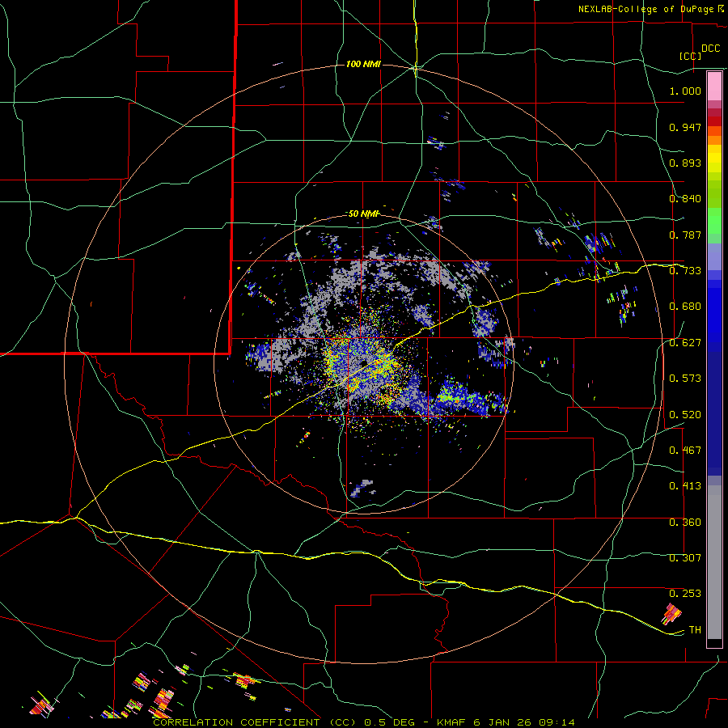Click the TH threshold label
Image resolution: width=728 pixels, height=728 pixels.
695,630
